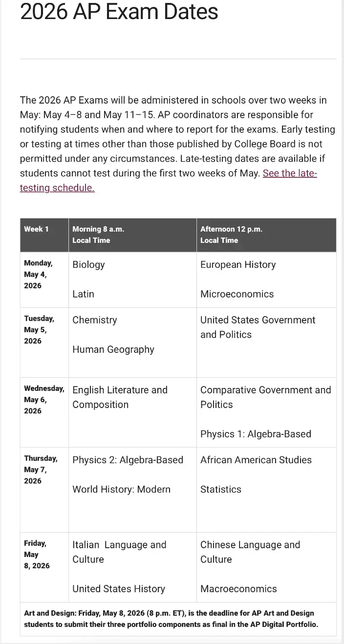This screenshot has width=344, height=644.
Task: Click the 2026 AP Exam Dates heading
Action: click(x=119, y=12)
